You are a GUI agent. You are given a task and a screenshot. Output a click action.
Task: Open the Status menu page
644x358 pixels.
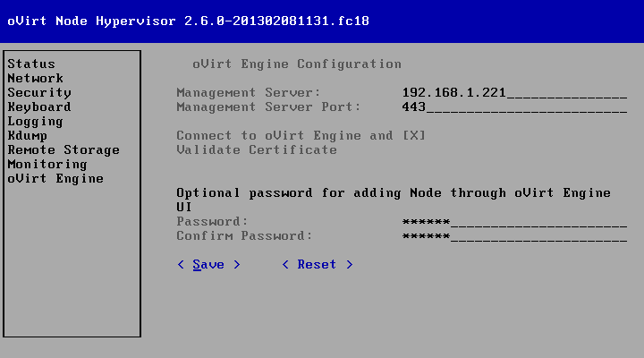pyautogui.click(x=31, y=64)
